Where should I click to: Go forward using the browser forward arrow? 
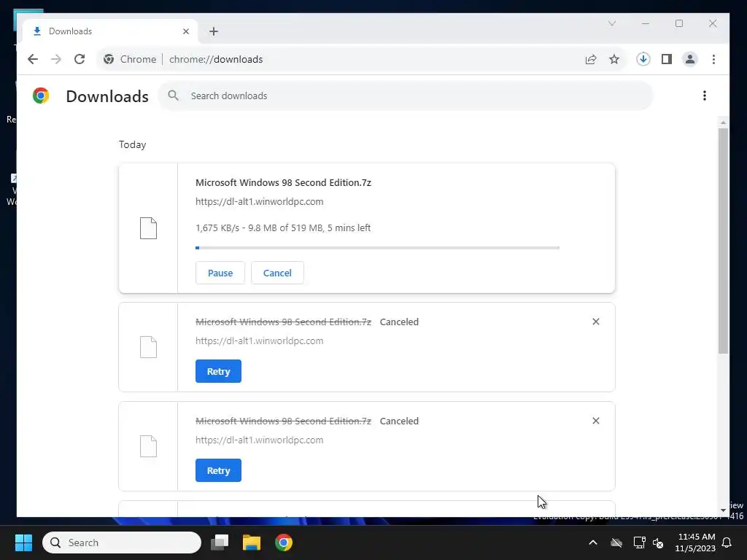[x=56, y=59]
